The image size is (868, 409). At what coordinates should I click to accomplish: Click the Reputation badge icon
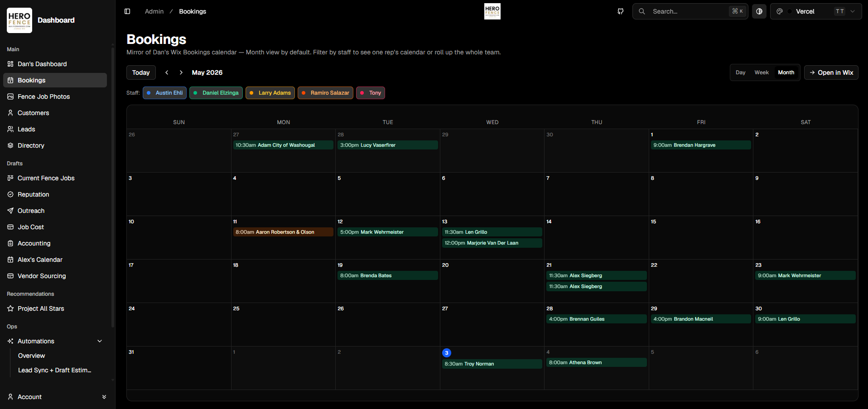[x=10, y=194]
